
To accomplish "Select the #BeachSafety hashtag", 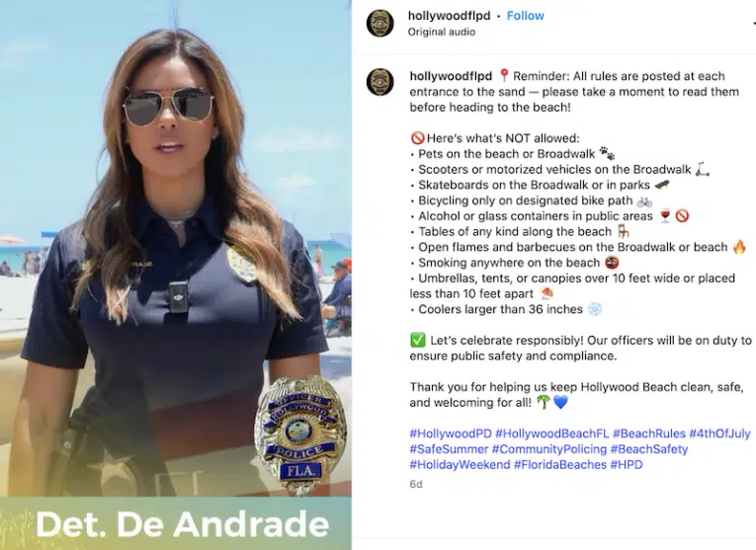I will [649, 449].
